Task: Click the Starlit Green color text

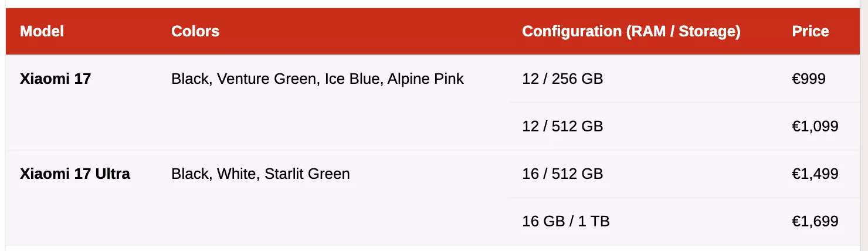Action: point(307,174)
